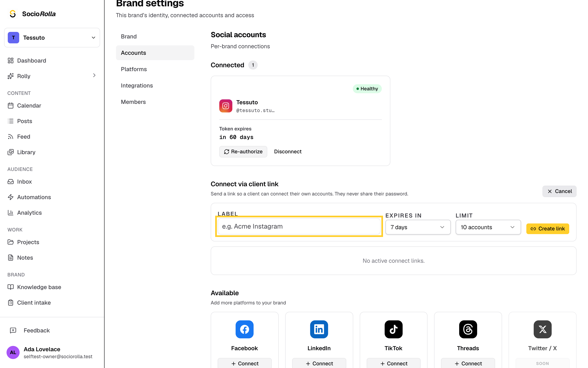The height and width of the screenshot is (368, 588).
Task: Open the Calendar icon in sidebar
Action: pos(10,106)
